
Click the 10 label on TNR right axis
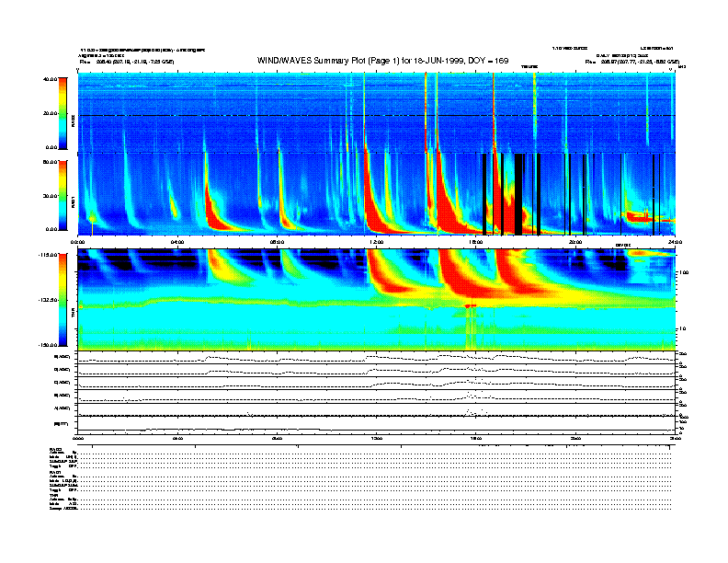[x=683, y=329]
